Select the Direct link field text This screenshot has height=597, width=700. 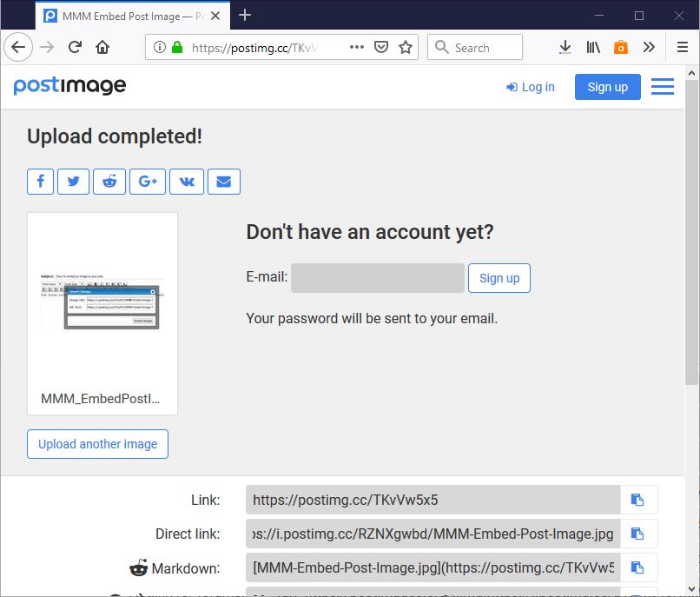pos(433,534)
